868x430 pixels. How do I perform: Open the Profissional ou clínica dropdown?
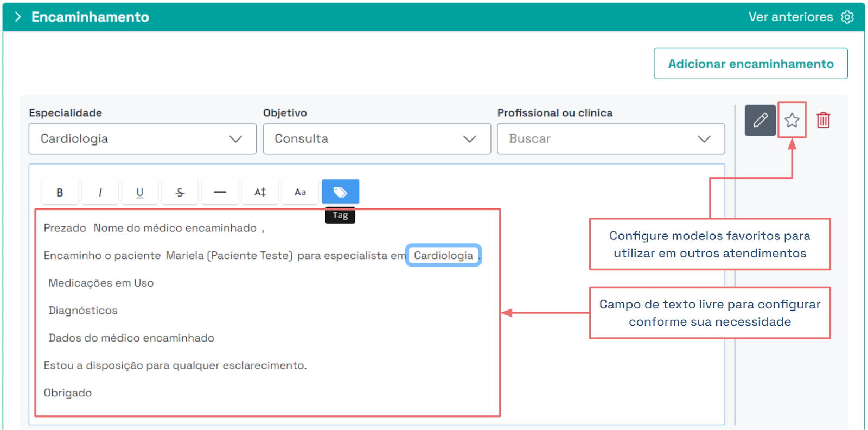(x=610, y=138)
